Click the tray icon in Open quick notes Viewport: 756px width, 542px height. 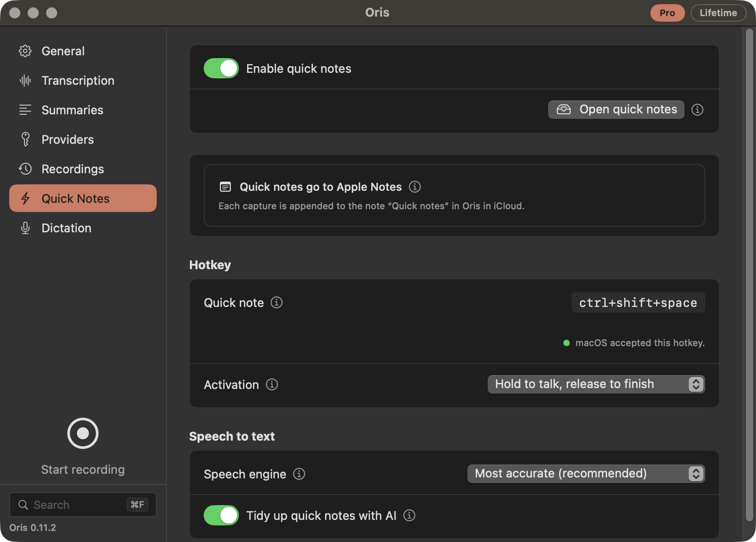click(x=564, y=110)
